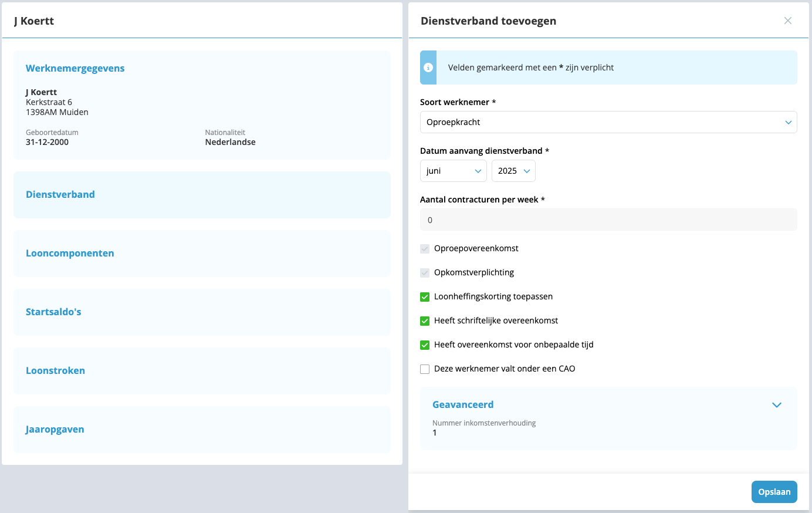This screenshot has width=812, height=513.
Task: Click the info icon in the notice banner
Action: click(x=428, y=67)
